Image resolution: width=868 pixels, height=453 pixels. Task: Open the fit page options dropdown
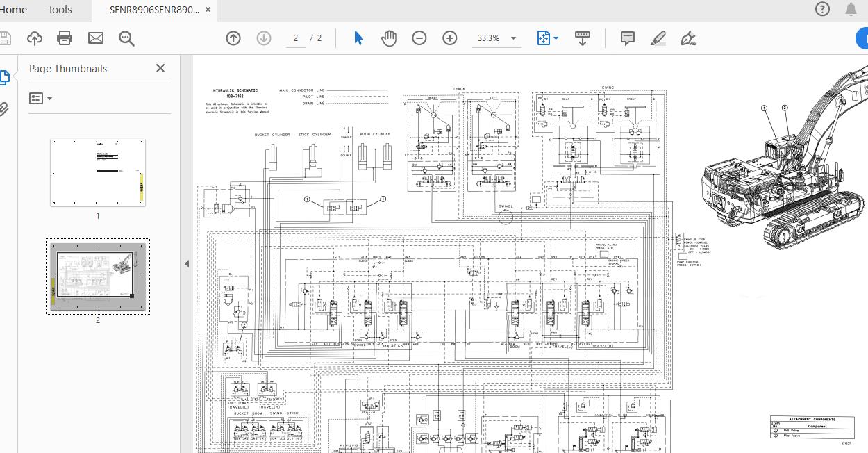556,38
